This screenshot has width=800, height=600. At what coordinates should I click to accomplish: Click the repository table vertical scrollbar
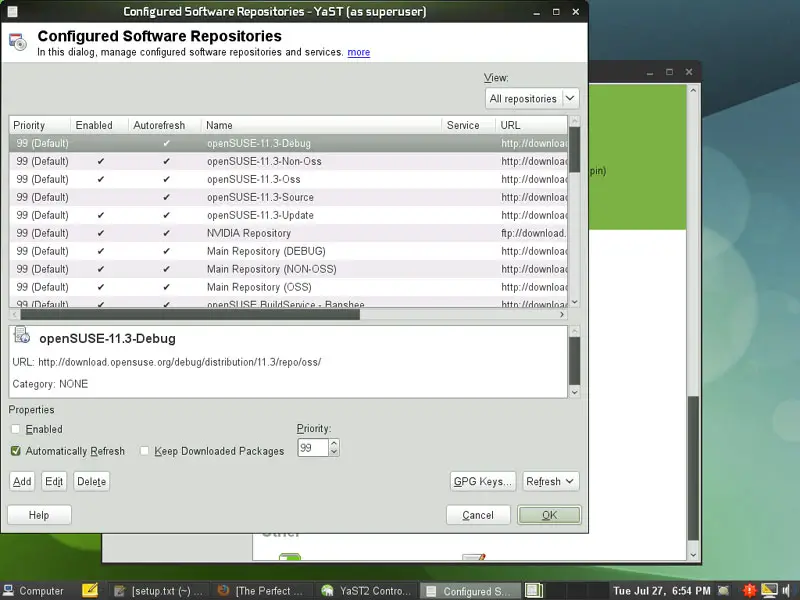(x=574, y=211)
